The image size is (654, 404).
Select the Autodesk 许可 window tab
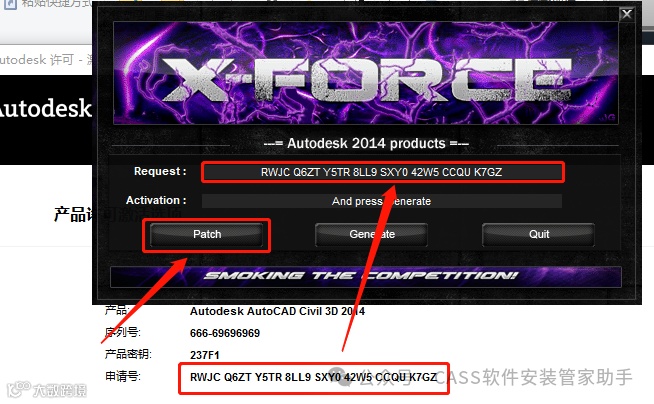pos(46,60)
